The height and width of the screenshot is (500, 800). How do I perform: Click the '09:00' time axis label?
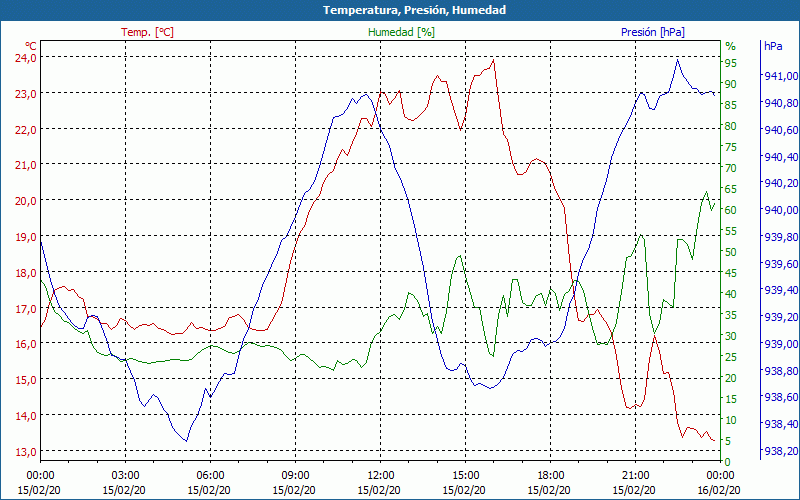(x=295, y=475)
